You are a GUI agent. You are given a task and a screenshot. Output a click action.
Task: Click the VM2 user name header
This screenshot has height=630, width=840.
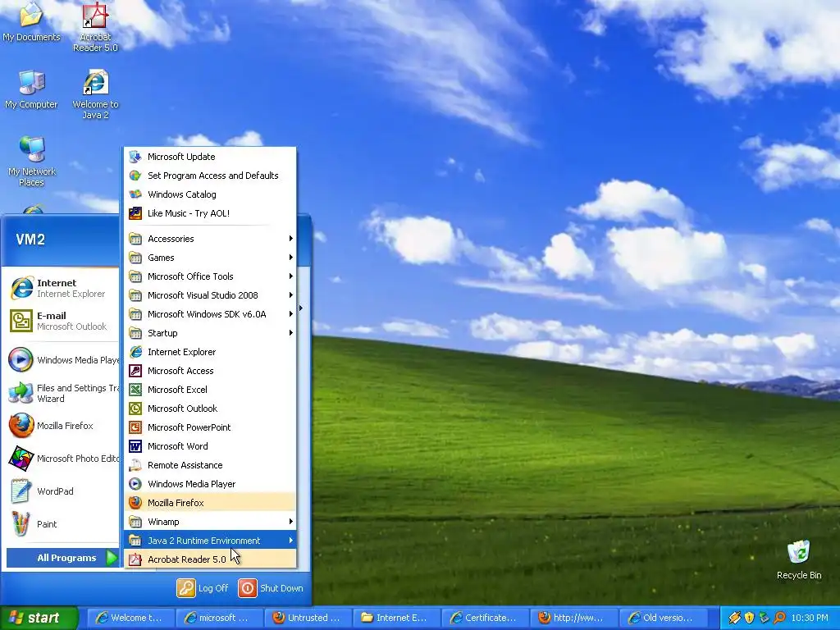point(30,240)
